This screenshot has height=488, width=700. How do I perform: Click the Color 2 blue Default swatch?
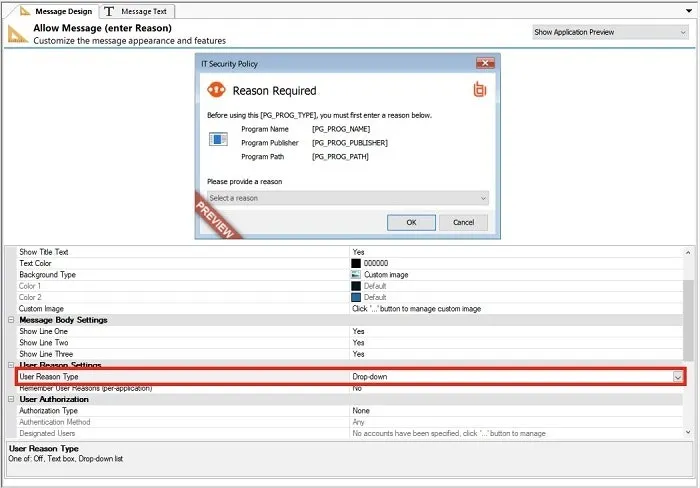pos(356,297)
